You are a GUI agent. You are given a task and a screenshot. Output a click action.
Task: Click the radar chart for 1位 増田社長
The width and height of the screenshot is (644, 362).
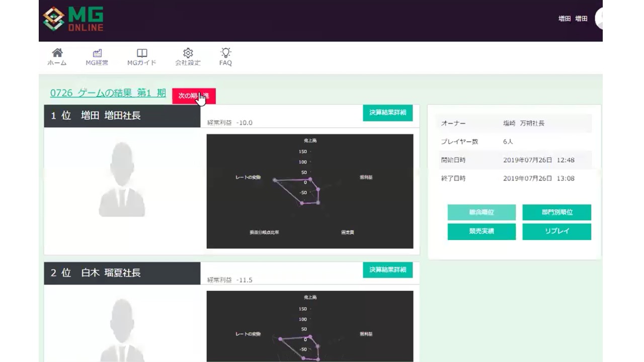309,191
